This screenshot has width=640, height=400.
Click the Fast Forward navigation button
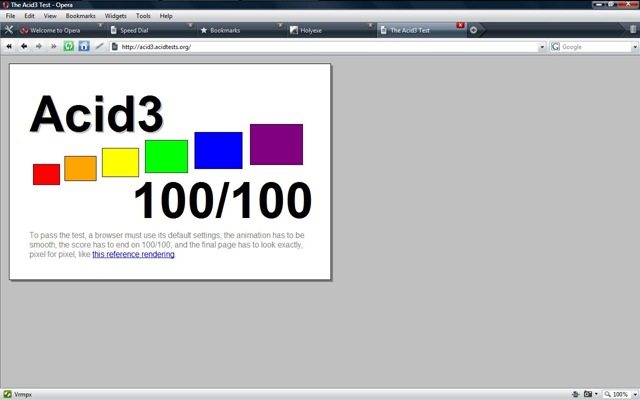(x=53, y=47)
